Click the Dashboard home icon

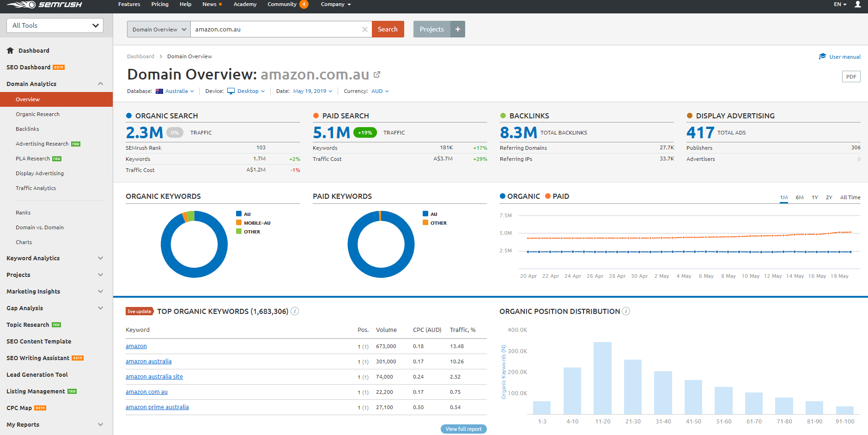10,50
